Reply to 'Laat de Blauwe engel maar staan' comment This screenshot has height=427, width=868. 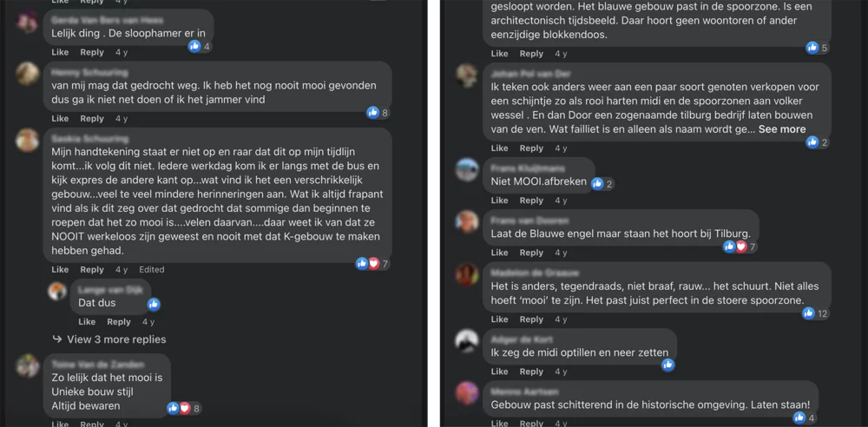click(531, 253)
